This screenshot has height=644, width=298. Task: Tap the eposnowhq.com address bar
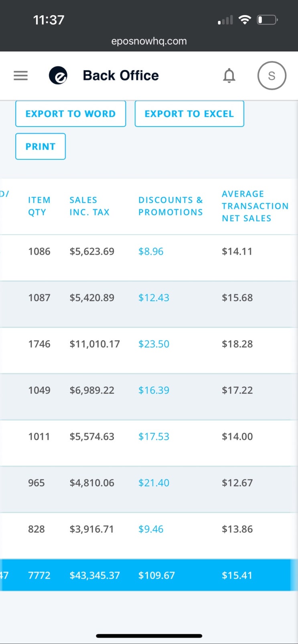pyautogui.click(x=149, y=41)
